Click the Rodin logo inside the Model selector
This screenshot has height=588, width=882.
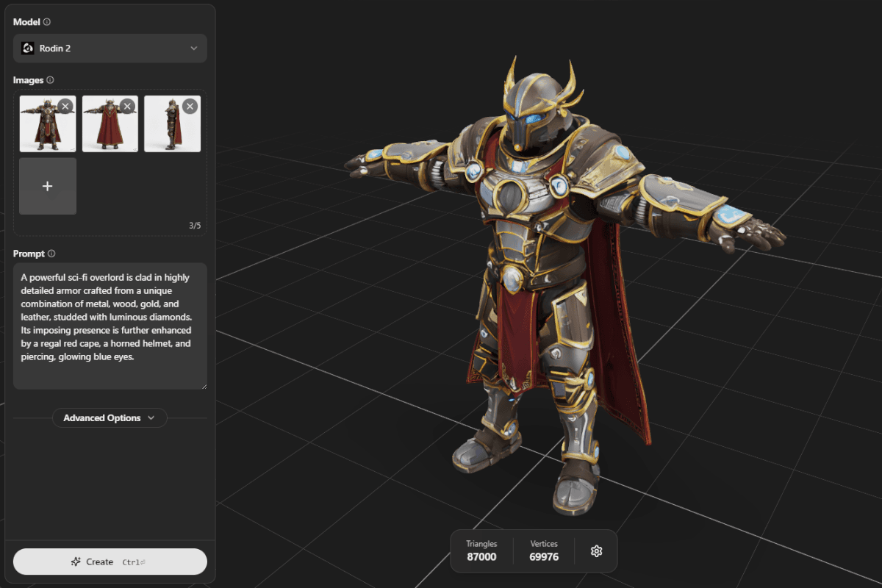pos(28,48)
